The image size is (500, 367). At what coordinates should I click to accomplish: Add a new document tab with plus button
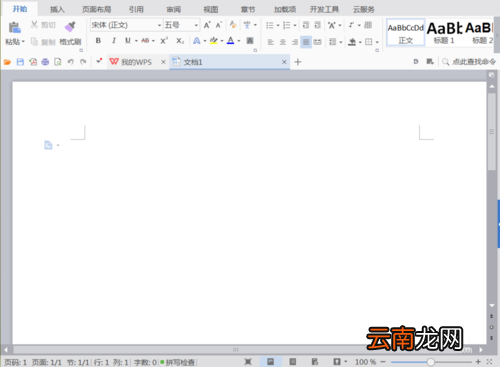[x=298, y=62]
